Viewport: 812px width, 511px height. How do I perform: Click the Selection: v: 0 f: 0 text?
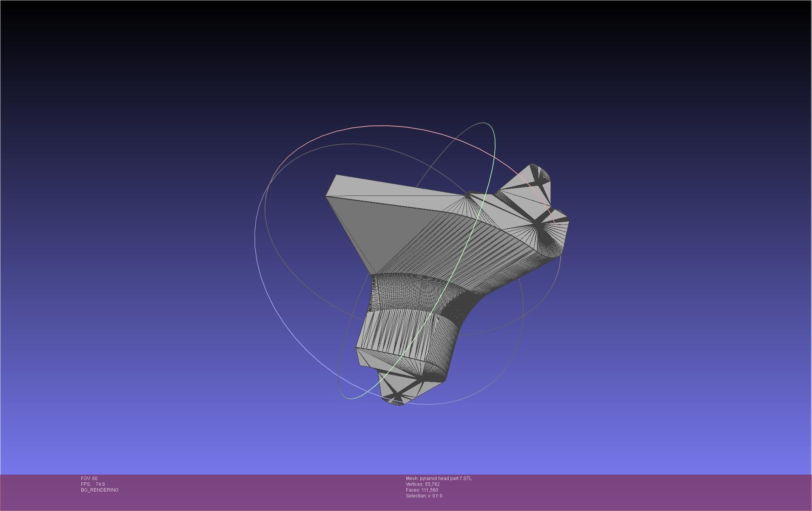tap(424, 496)
